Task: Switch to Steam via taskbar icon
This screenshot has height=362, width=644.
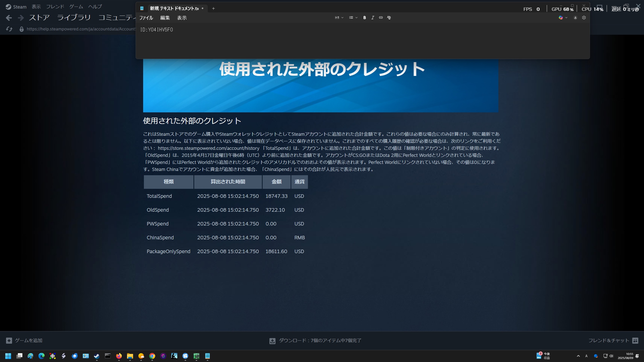Action: coord(97,356)
